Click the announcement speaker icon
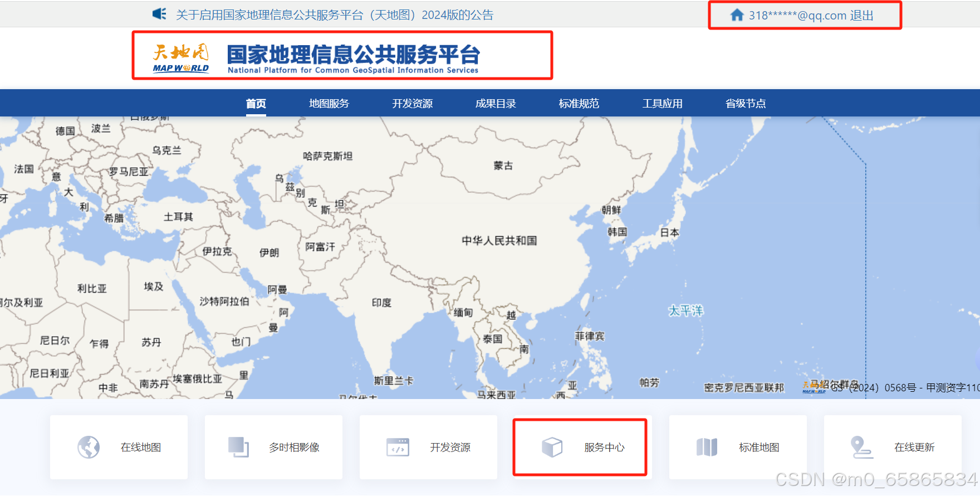The height and width of the screenshot is (496, 980). (159, 14)
